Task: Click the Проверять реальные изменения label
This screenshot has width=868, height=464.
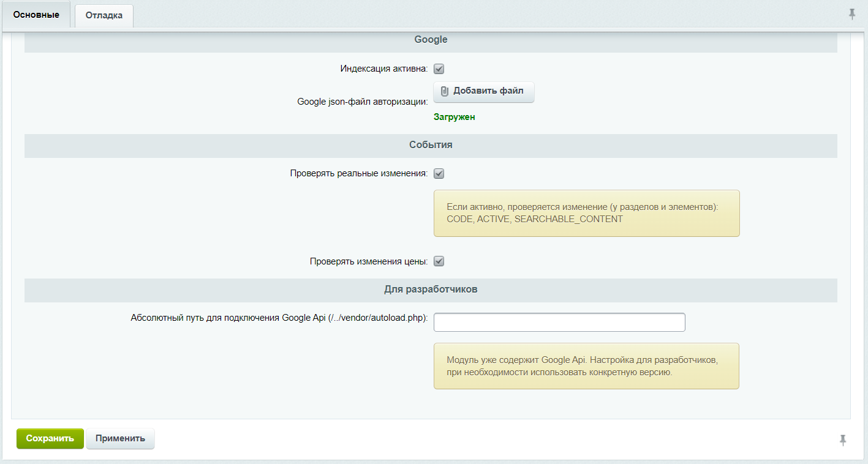Action: coord(359,174)
